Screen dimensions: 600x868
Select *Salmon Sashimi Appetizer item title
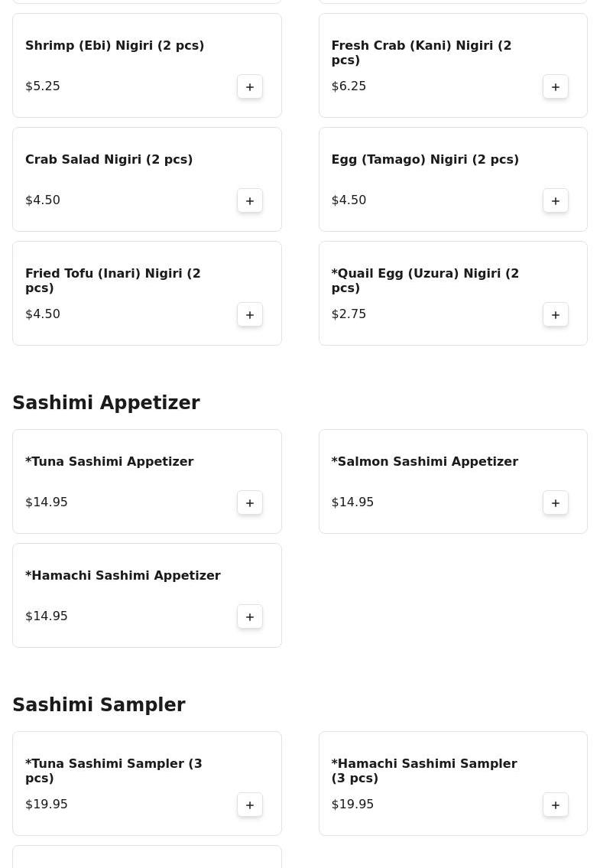click(424, 462)
